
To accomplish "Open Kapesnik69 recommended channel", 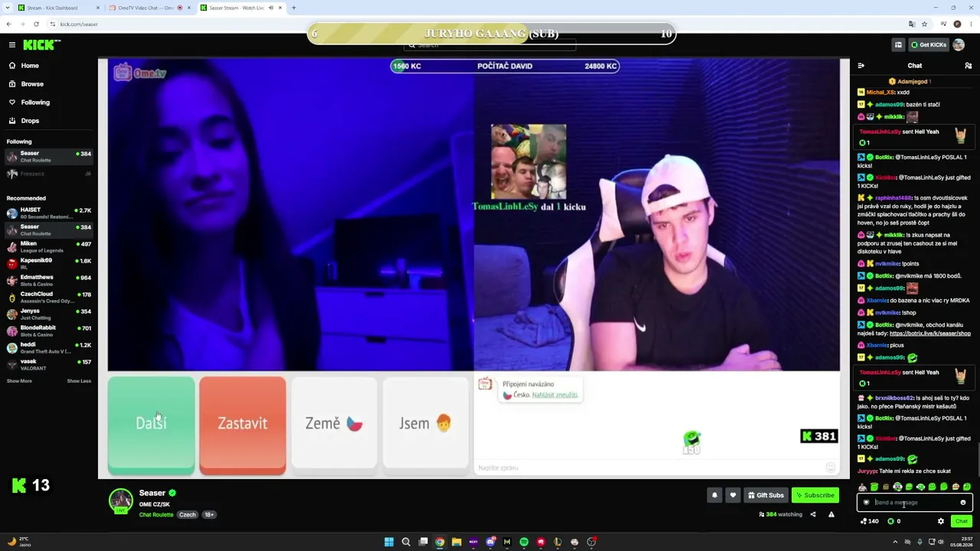I will pyautogui.click(x=49, y=263).
